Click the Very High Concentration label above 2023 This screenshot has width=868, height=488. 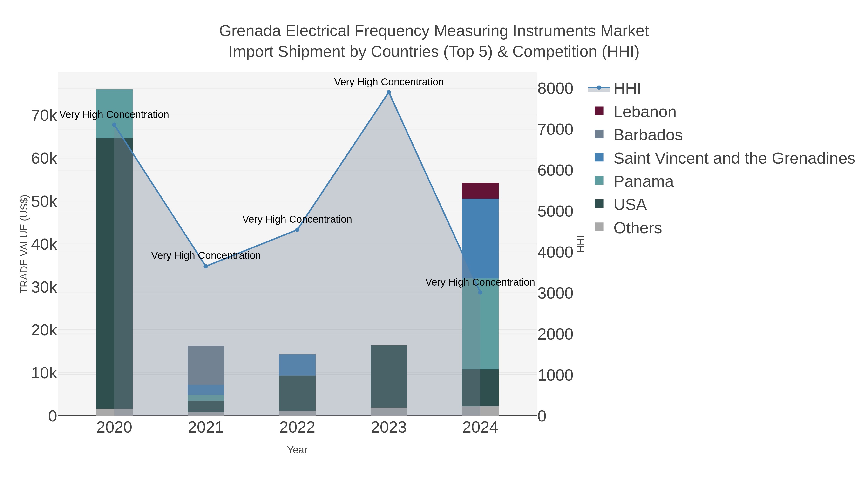(389, 82)
